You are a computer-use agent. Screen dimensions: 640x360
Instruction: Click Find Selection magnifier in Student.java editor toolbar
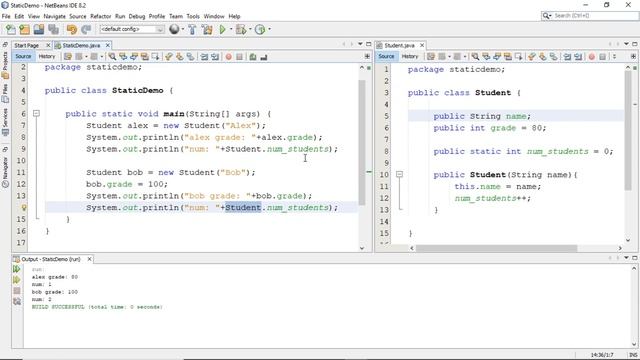coord(475,57)
